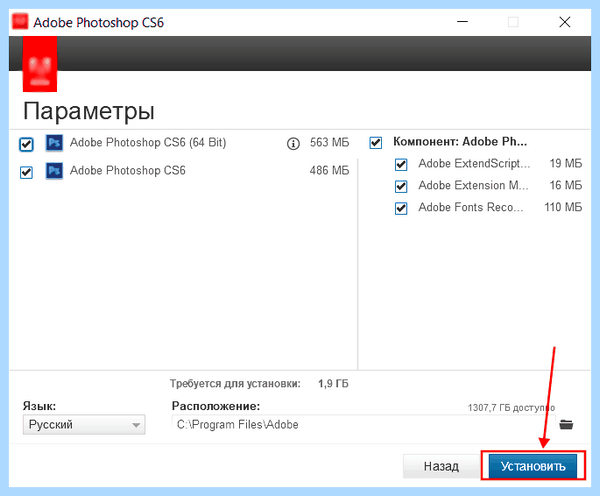600x496 pixels.
Task: Click the Photoshop CS6 (64 Bit) Ps icon
Action: pyautogui.click(x=54, y=143)
